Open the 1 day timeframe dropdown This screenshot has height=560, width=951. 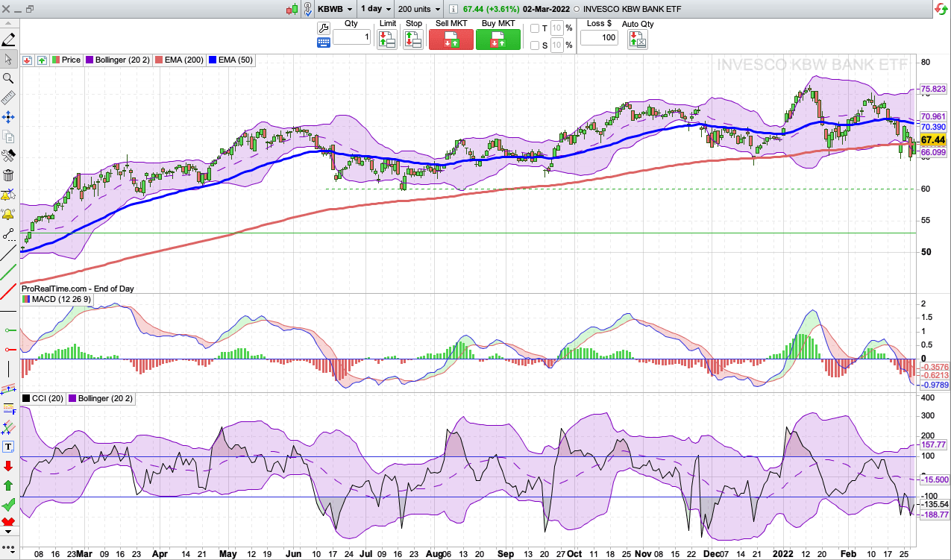point(376,10)
